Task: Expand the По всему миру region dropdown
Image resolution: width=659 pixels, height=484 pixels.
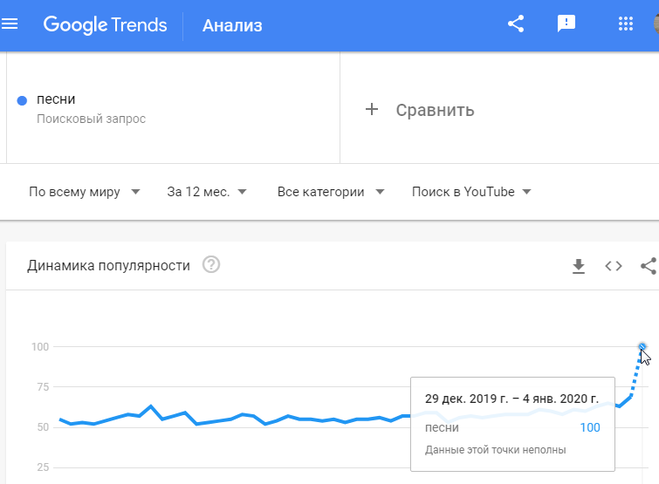Action: tap(84, 192)
